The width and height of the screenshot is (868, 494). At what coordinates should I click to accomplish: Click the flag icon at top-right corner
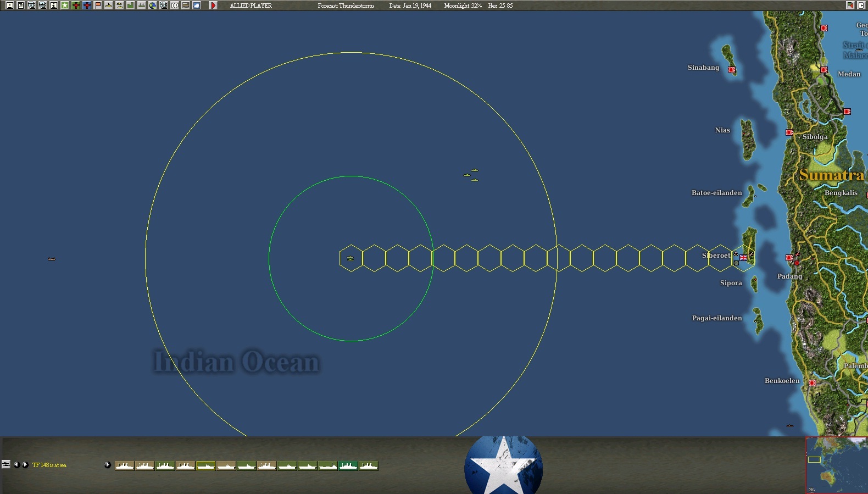850,5
